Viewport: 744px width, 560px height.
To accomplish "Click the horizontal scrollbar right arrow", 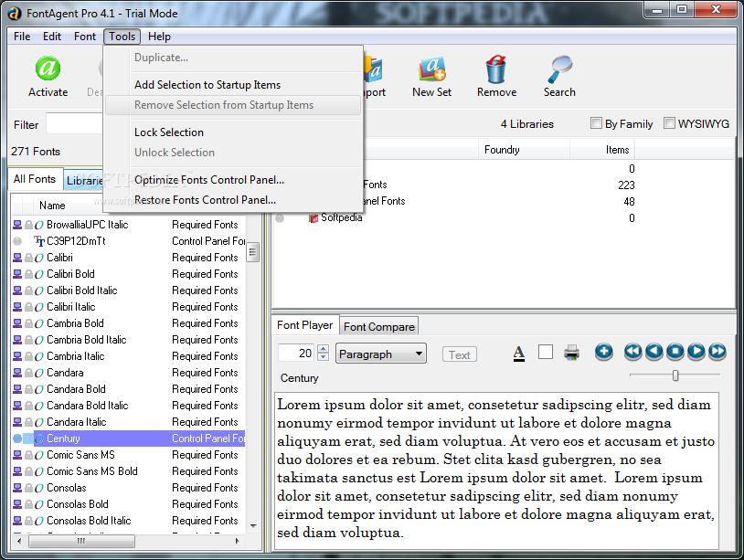I will 238,541.
